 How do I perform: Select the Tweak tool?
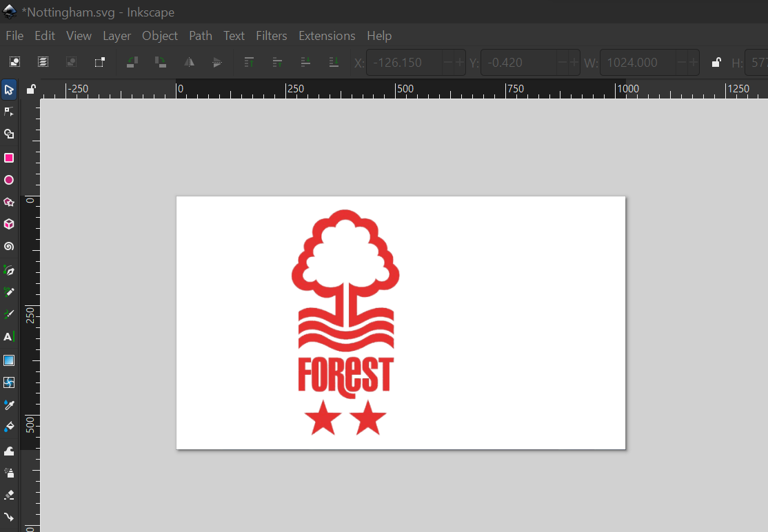click(9, 451)
